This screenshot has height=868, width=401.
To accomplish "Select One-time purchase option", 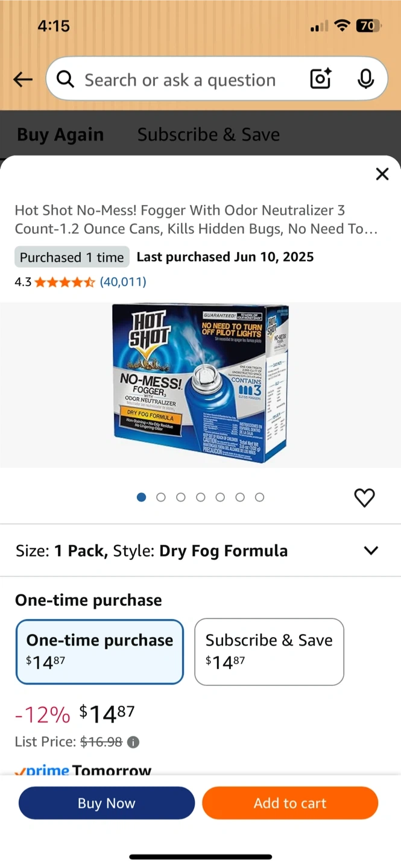I will [99, 652].
